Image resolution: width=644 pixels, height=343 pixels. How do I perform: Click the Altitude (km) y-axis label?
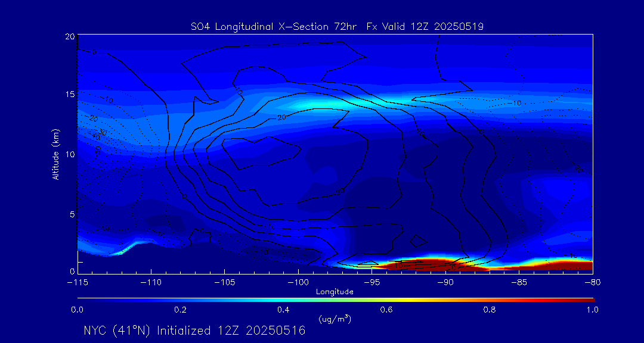(x=55, y=154)
